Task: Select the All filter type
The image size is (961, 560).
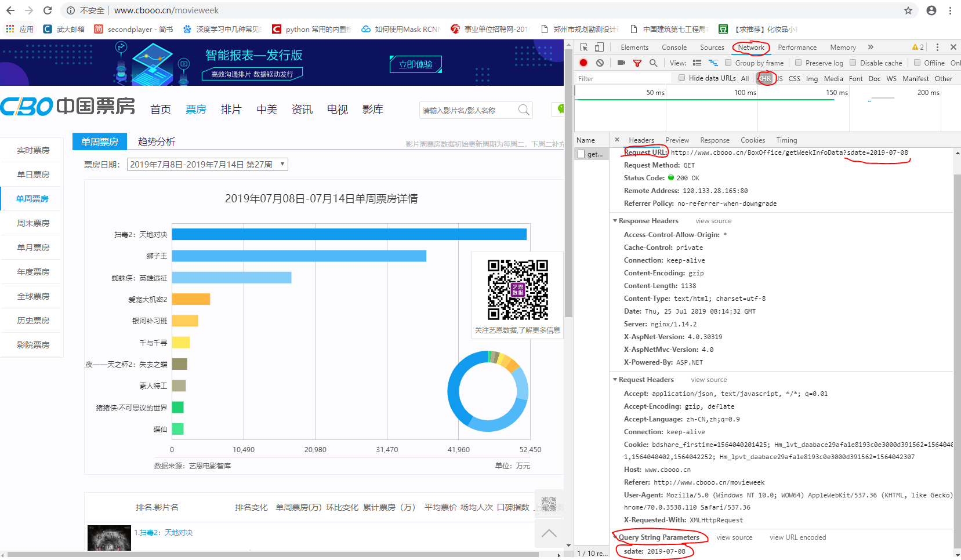Action: point(745,78)
